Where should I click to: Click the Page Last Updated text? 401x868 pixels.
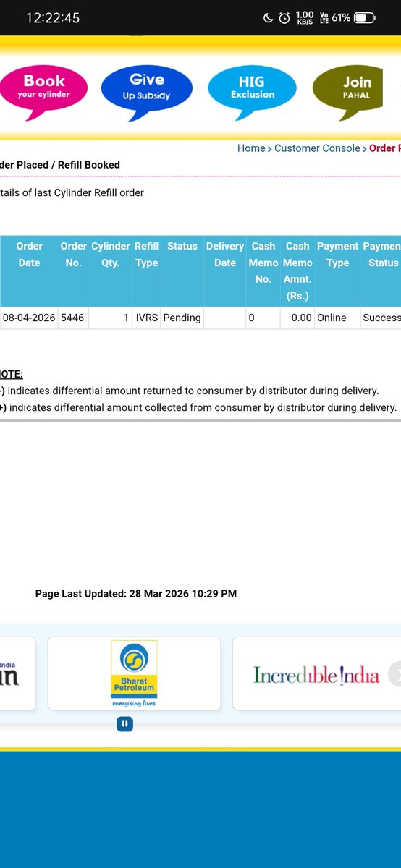pos(136,594)
